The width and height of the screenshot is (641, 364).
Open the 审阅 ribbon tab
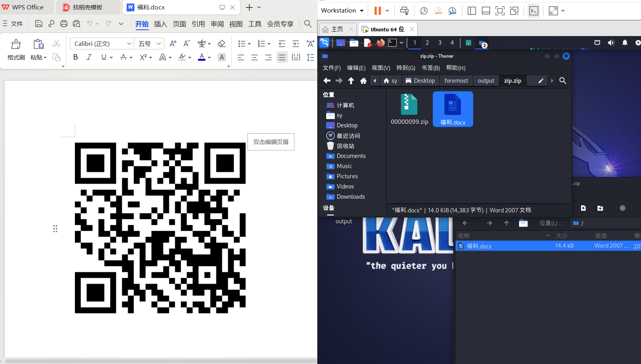coord(217,24)
